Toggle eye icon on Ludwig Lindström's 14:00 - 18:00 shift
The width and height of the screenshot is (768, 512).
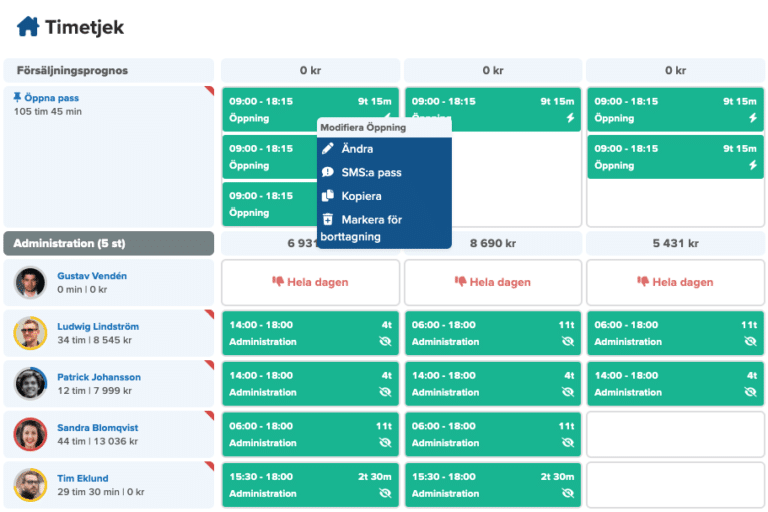point(387,342)
